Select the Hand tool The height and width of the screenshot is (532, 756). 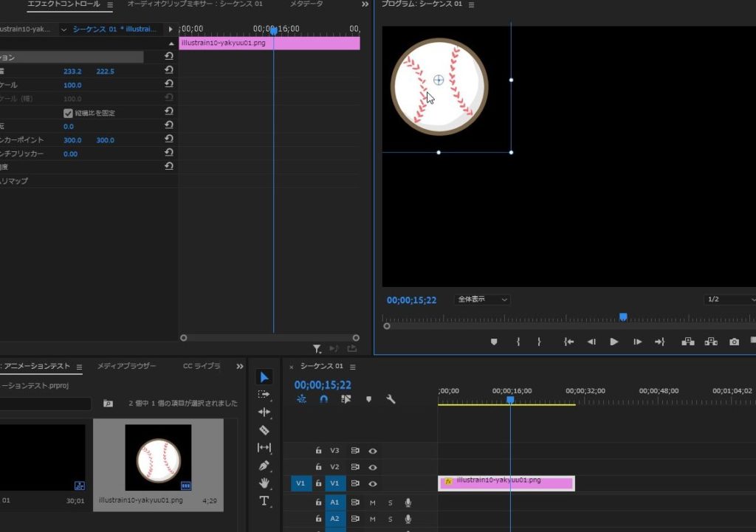coord(264,483)
